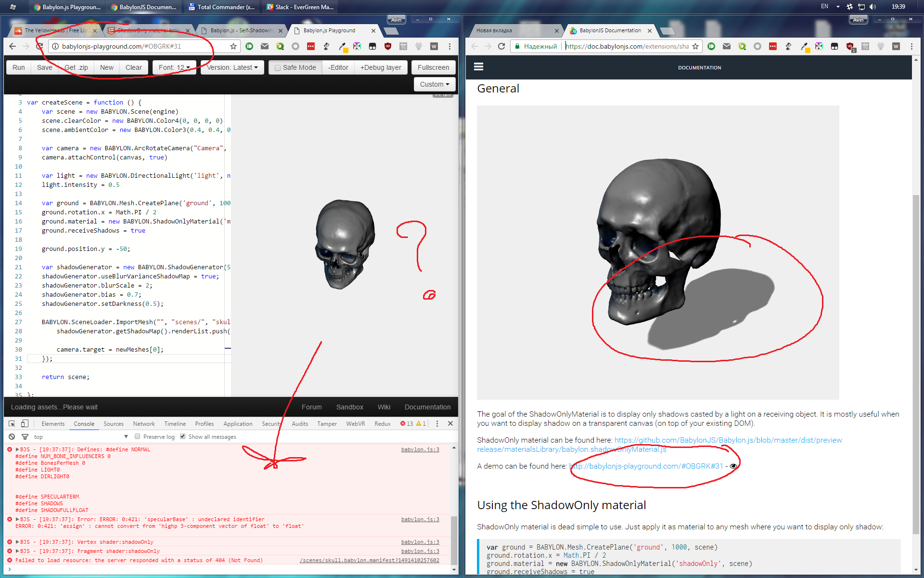Open Version: Latest dropdown

[x=232, y=67]
